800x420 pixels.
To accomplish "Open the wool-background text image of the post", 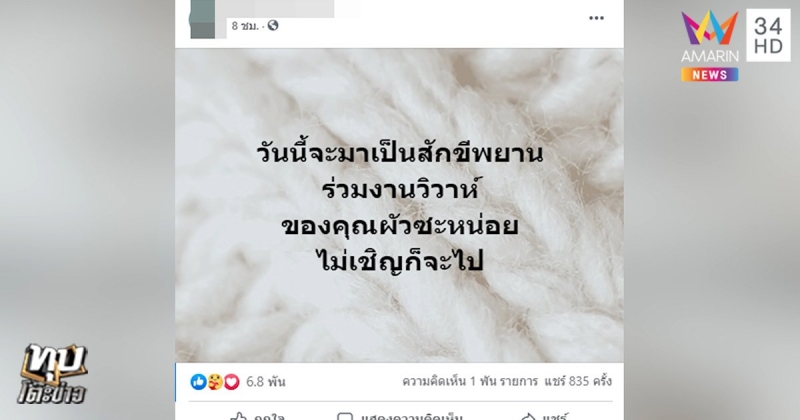I will (399, 205).
